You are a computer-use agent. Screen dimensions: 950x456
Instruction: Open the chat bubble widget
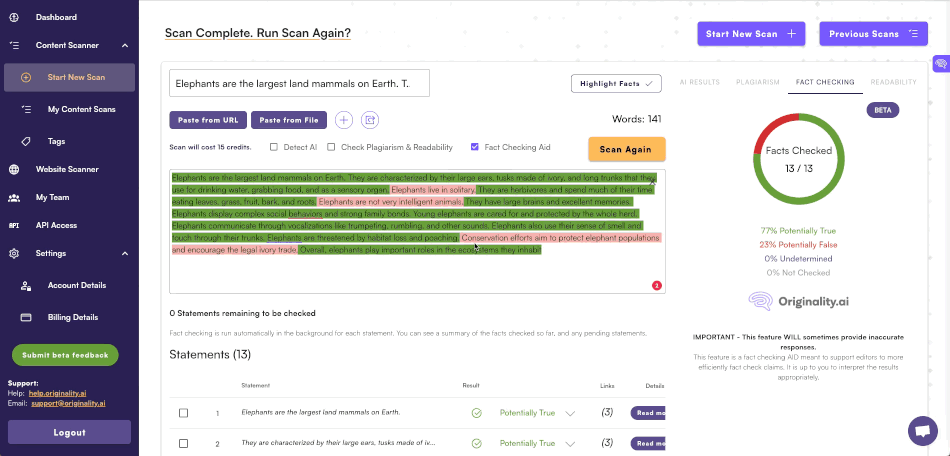[x=921, y=430]
